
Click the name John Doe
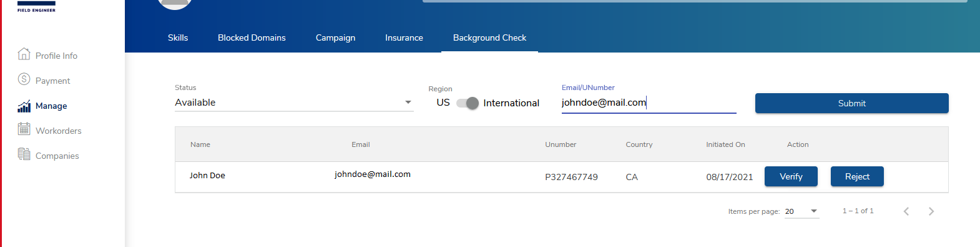207,176
